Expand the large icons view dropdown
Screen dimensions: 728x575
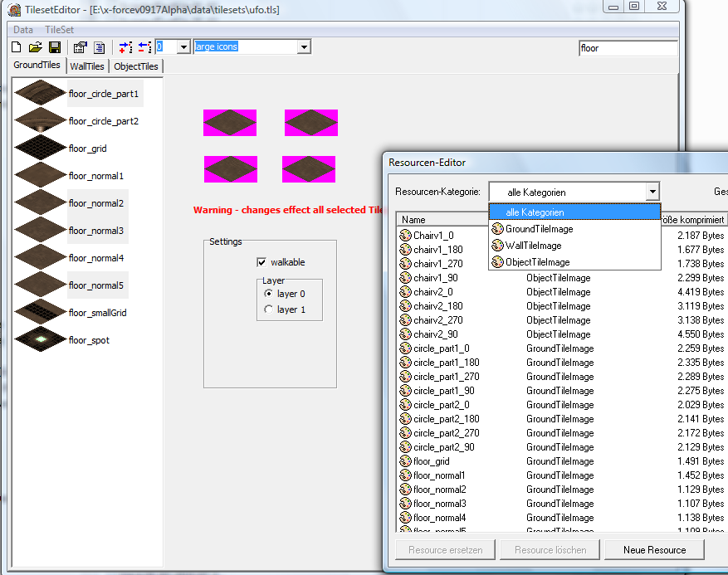pyautogui.click(x=304, y=47)
